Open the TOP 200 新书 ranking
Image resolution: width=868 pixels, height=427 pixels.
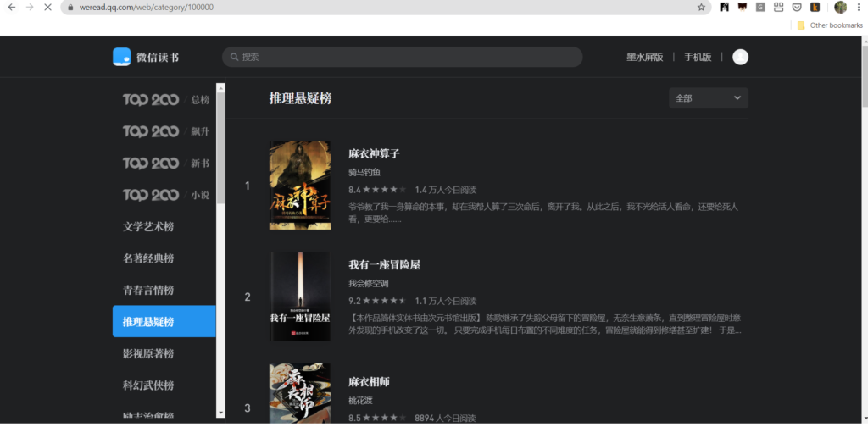pyautogui.click(x=166, y=164)
